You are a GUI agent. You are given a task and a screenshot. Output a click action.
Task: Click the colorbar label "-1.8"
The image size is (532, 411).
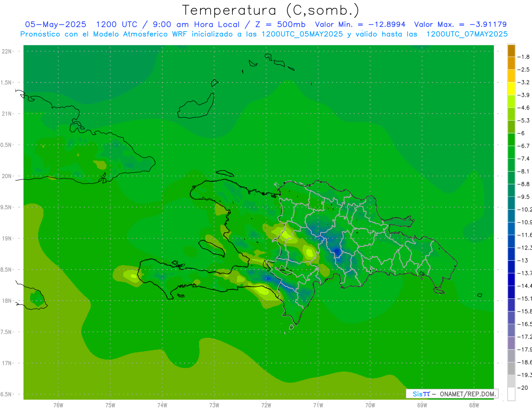524,57
